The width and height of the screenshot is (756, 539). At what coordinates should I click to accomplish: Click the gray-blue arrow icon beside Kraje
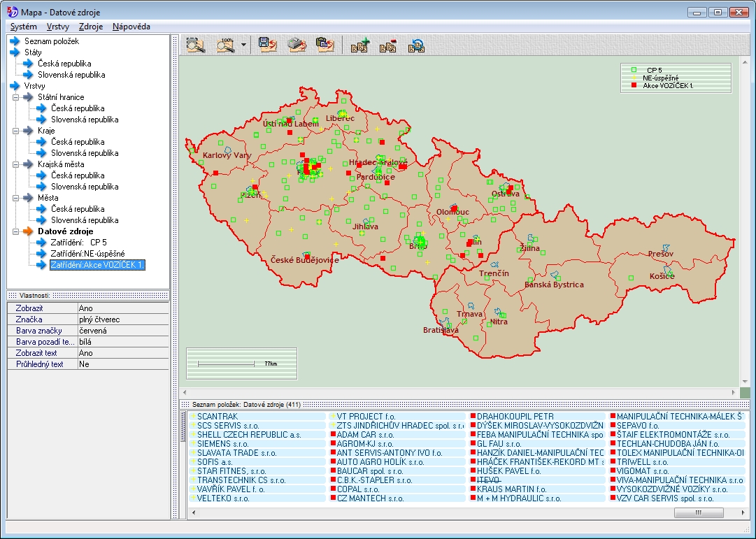[x=29, y=131]
